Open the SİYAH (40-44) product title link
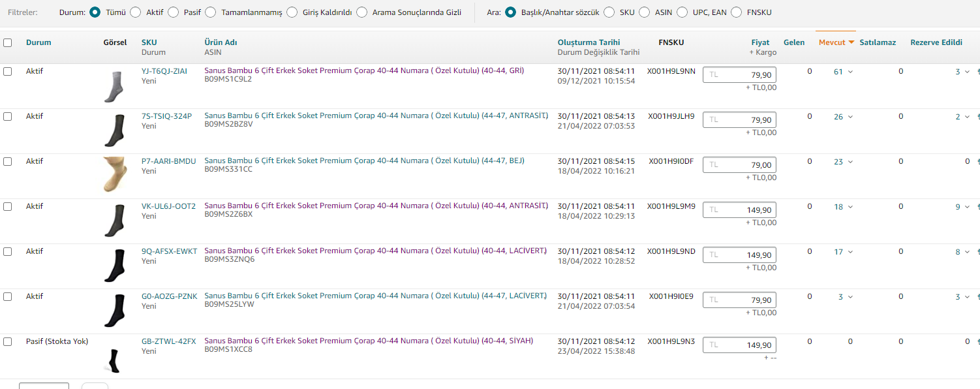 click(369, 341)
